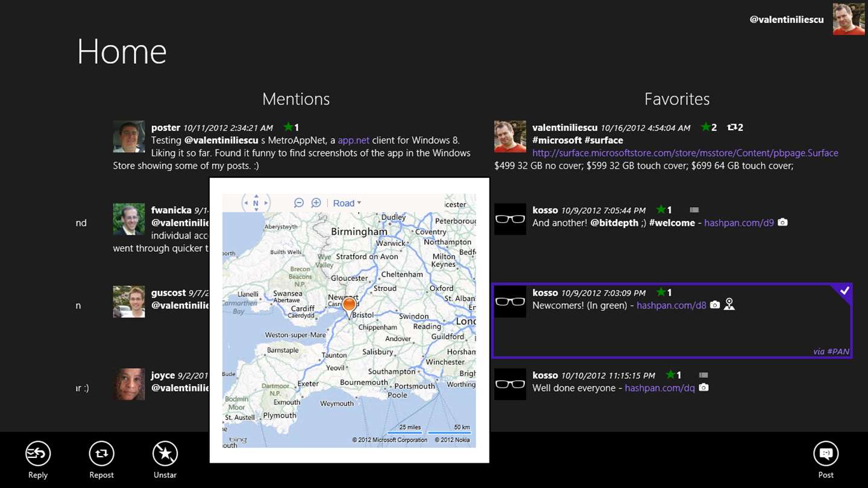Click the camera icon beside hashpan.com/d9
Image resolution: width=868 pixels, height=488 pixels.
tap(782, 222)
